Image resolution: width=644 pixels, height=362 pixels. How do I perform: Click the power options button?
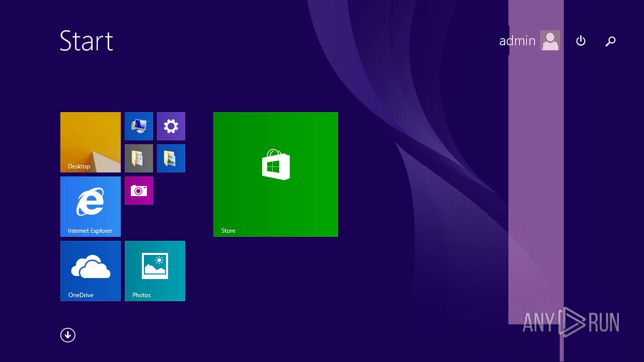pyautogui.click(x=581, y=41)
